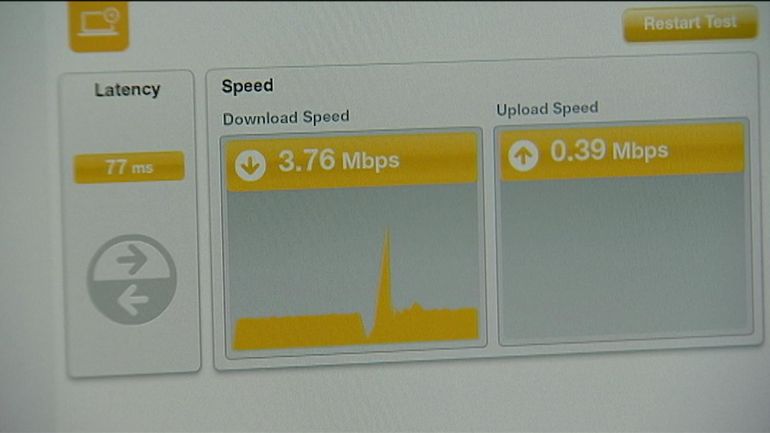The width and height of the screenshot is (770, 433).
Task: Click the Mbps unit beside 3.76
Action: click(x=370, y=162)
